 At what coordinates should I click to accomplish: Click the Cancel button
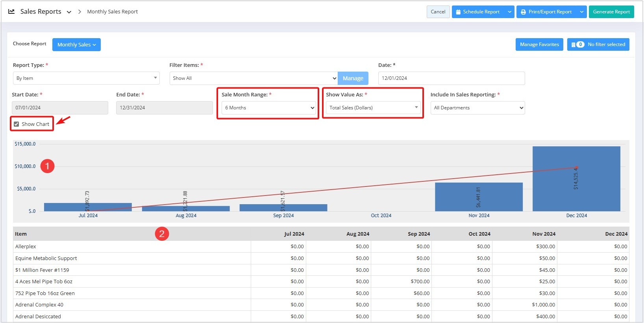438,12
